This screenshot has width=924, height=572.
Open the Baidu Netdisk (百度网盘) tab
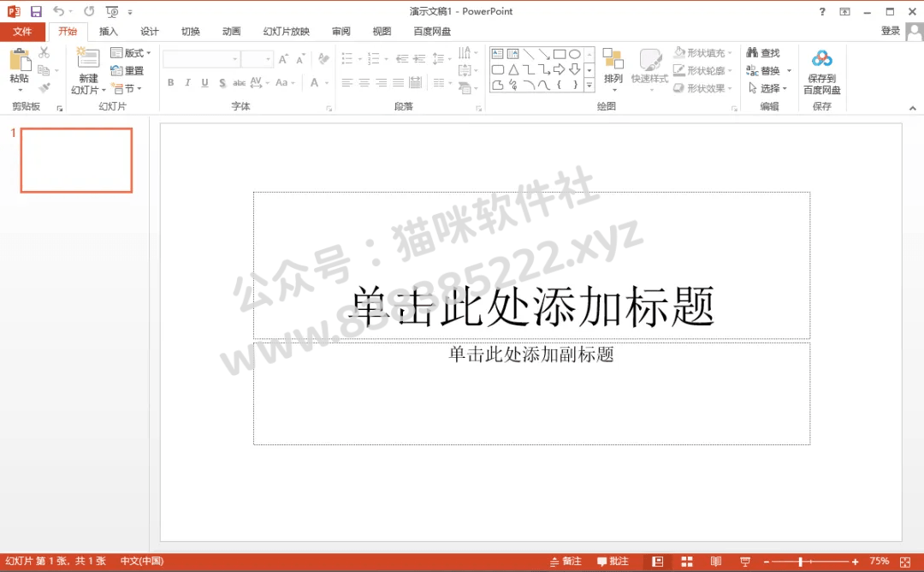point(432,31)
